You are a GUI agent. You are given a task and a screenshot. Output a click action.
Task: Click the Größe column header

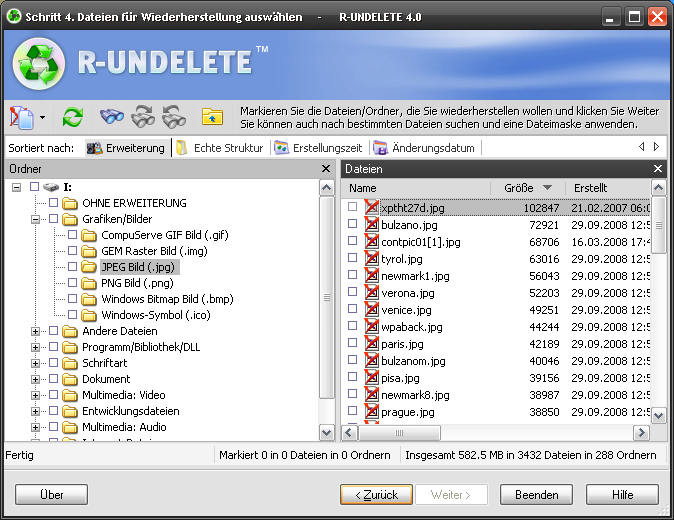527,188
